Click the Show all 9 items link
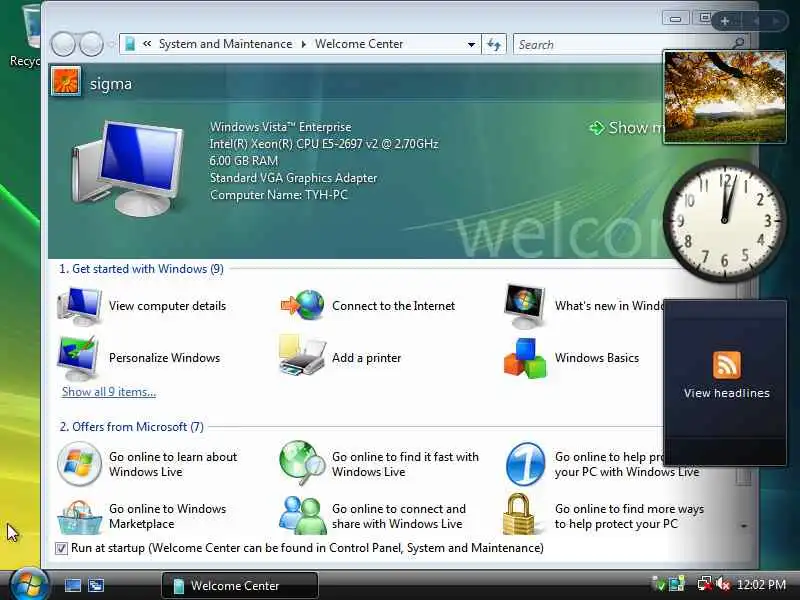 (x=109, y=392)
